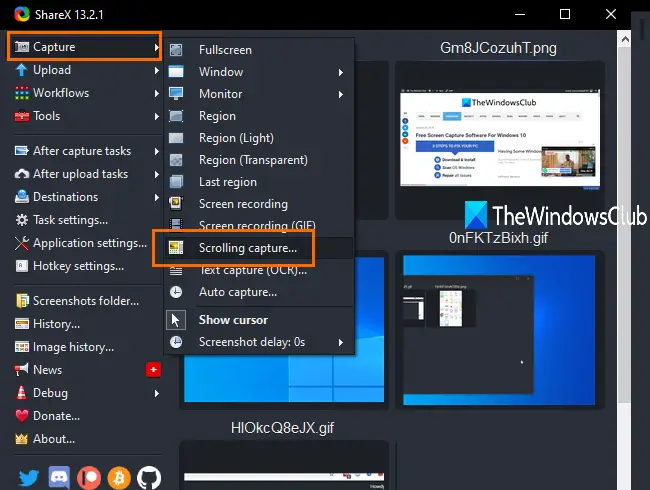Image resolution: width=650 pixels, height=490 pixels.
Task: Expand the Monitor capture submenu arrow
Action: pyautogui.click(x=341, y=94)
